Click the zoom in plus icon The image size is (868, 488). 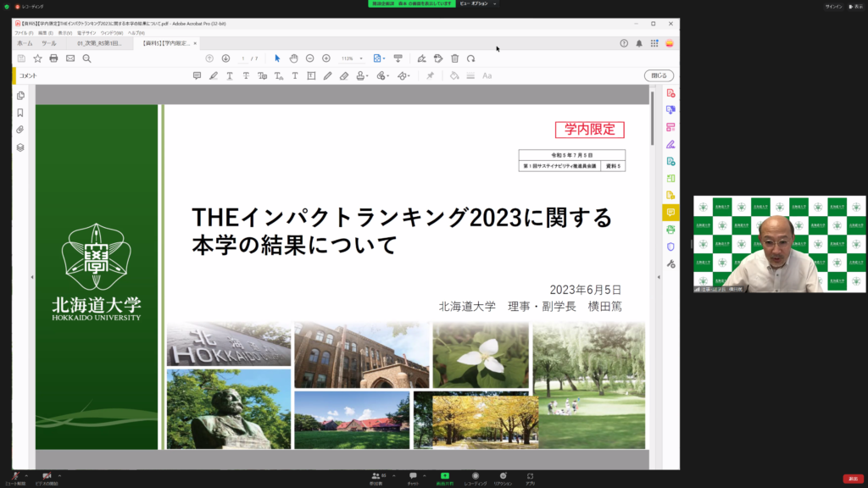pos(326,58)
